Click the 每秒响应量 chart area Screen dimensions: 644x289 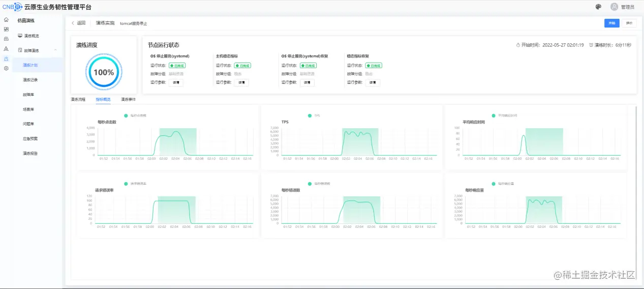pos(542,210)
